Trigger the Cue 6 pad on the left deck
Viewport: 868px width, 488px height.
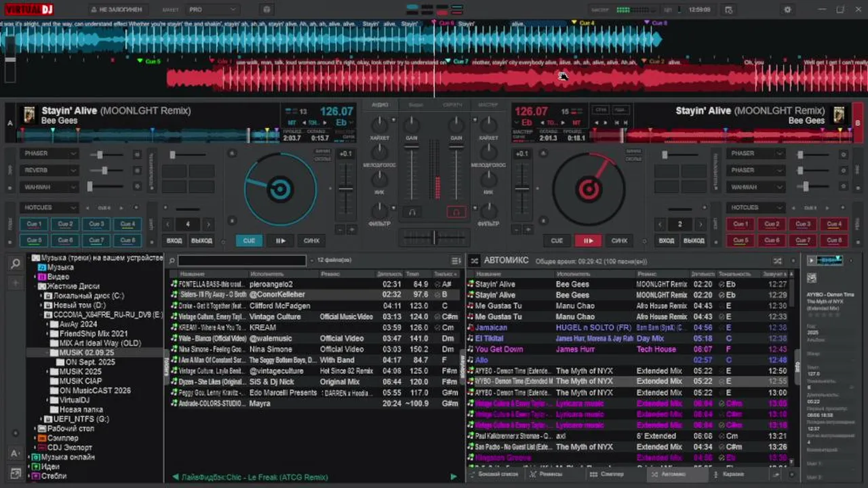(x=66, y=241)
